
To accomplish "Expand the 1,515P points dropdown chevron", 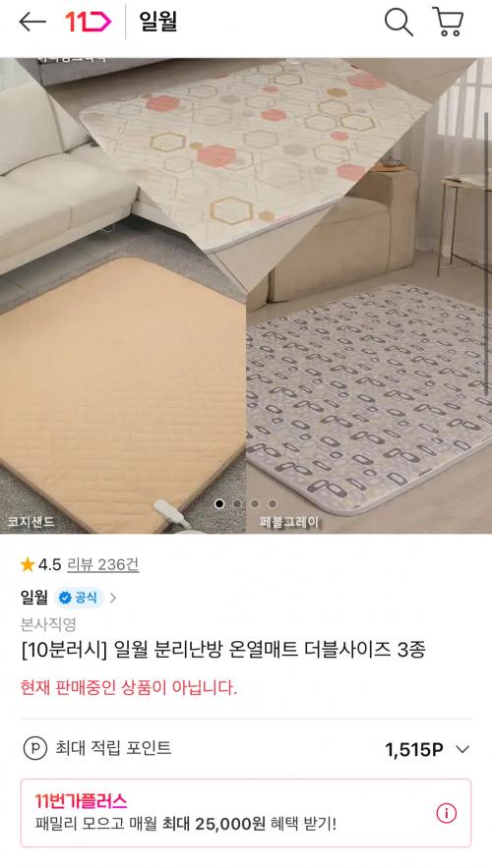I will [x=462, y=749].
